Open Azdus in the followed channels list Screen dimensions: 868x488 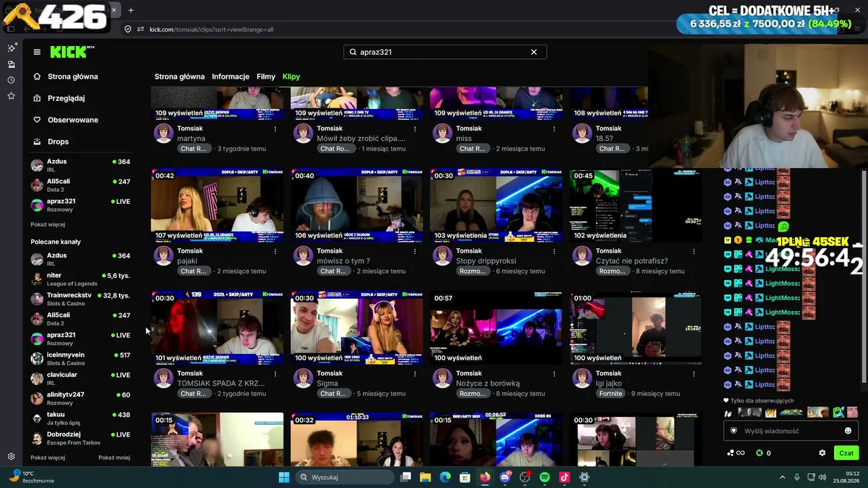(80, 165)
